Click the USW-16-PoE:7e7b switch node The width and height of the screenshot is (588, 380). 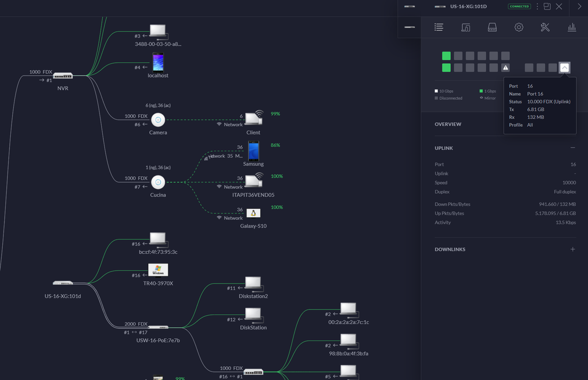point(158,328)
